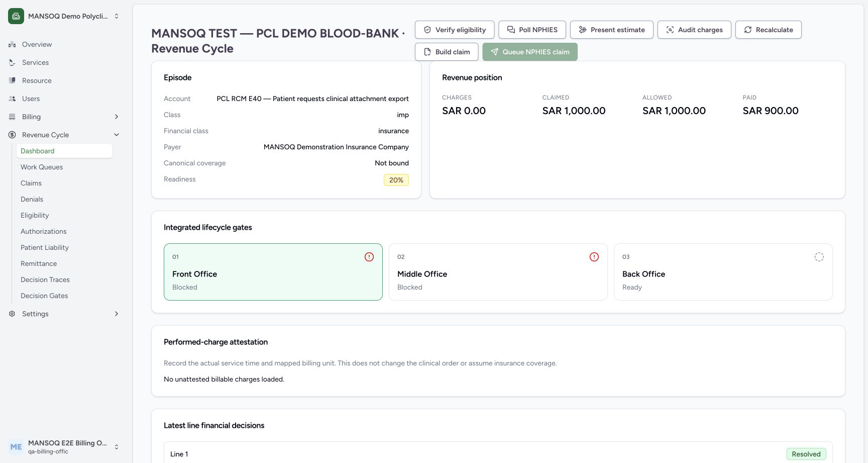
Task: Open the Dashboard menu item
Action: pyautogui.click(x=64, y=151)
